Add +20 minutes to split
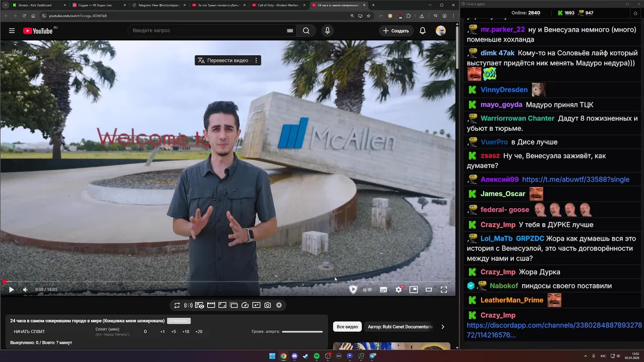The height and width of the screenshot is (362, 644). pyautogui.click(x=199, y=332)
